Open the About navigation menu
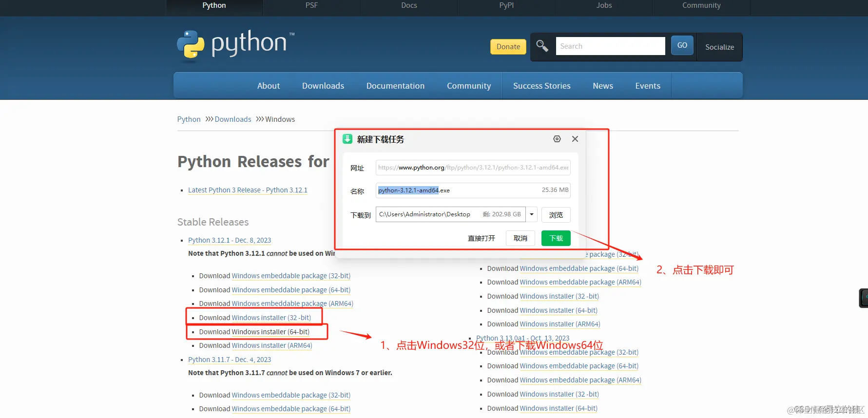The height and width of the screenshot is (418, 868). pos(269,86)
